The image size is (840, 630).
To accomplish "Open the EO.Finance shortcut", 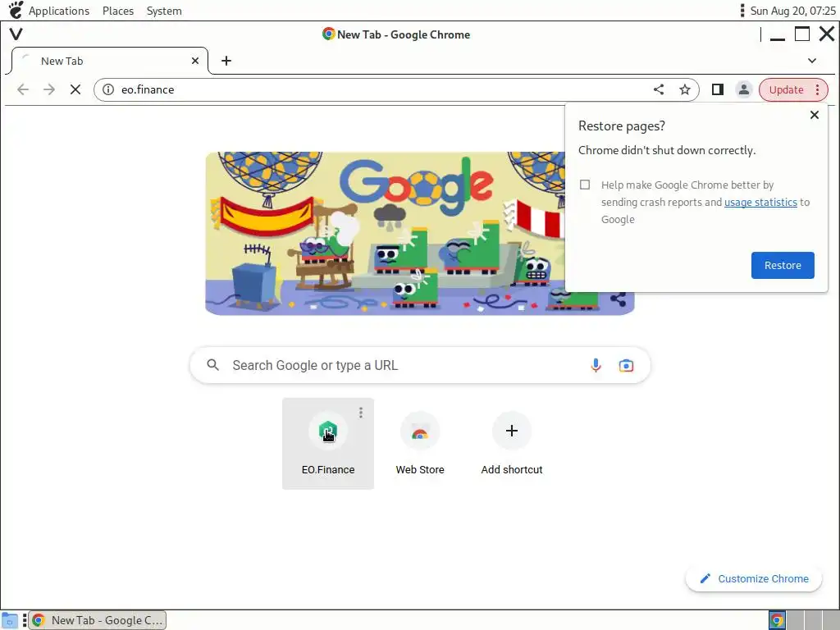I will click(328, 444).
